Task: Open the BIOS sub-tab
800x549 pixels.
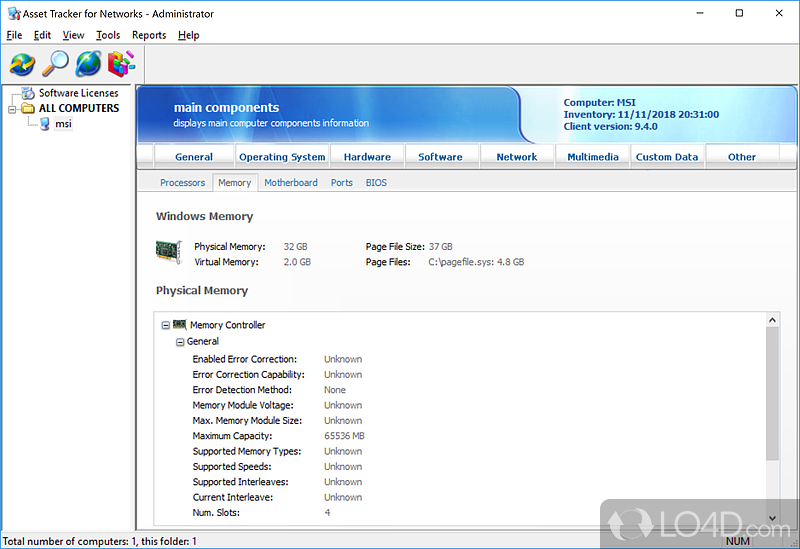Action: [x=376, y=183]
